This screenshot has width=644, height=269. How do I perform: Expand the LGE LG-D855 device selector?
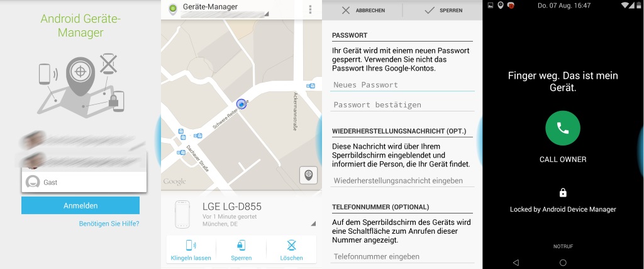coord(313,224)
